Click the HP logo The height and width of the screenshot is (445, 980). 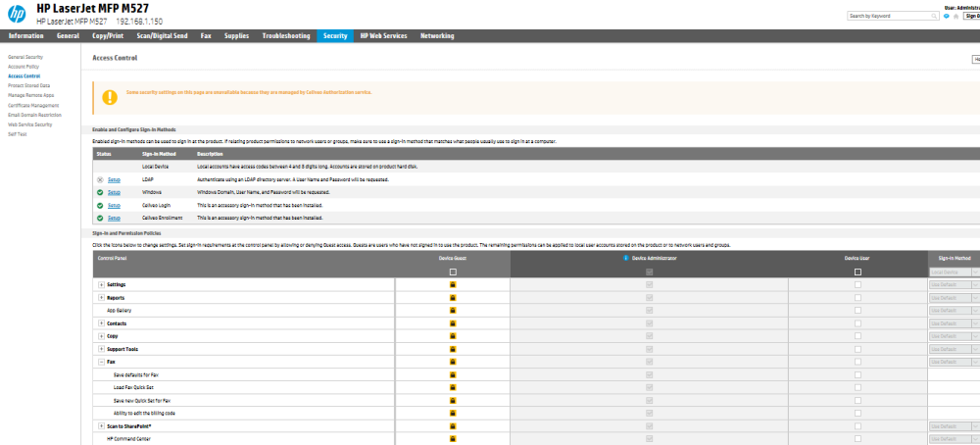[x=17, y=13]
